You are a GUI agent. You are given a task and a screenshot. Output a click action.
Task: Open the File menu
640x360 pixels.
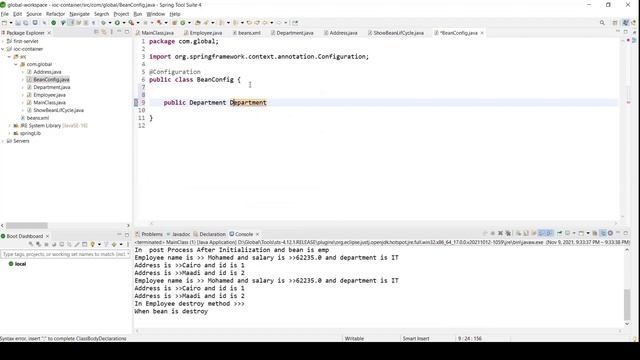4,14
